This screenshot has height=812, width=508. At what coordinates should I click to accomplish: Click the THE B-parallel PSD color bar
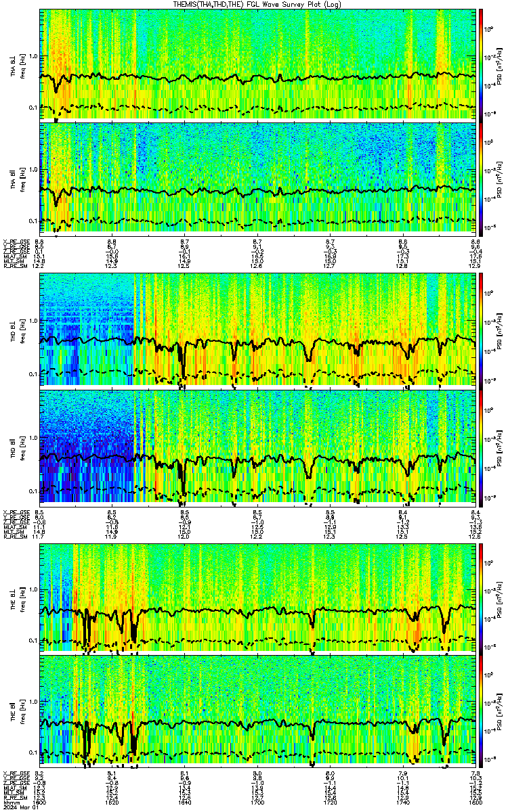[482, 710]
